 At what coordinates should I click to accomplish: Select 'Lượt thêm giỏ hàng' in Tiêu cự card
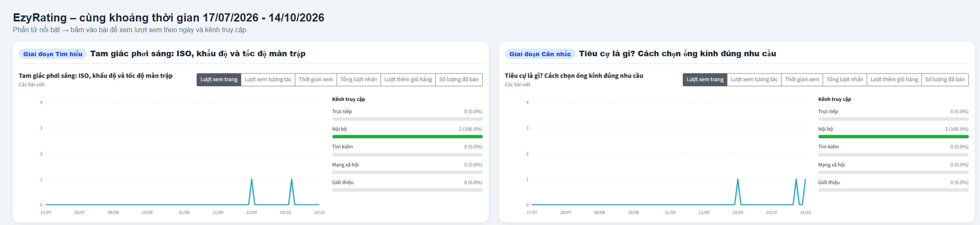click(x=894, y=79)
